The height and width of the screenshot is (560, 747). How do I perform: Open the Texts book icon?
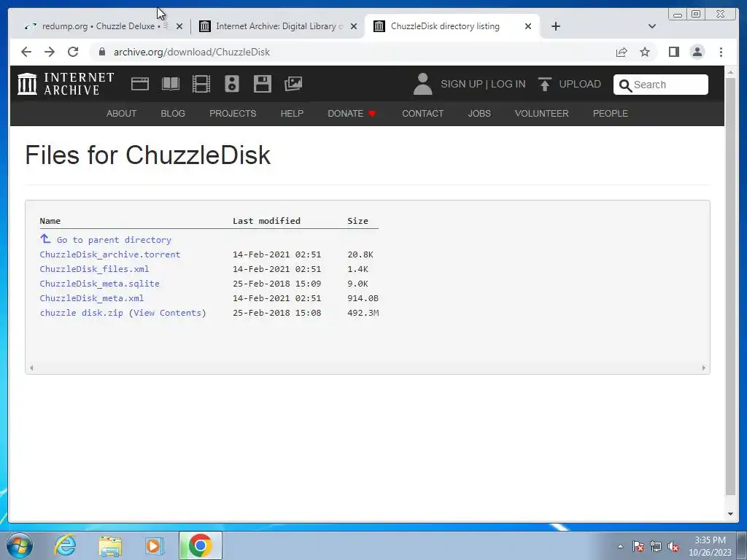point(171,84)
